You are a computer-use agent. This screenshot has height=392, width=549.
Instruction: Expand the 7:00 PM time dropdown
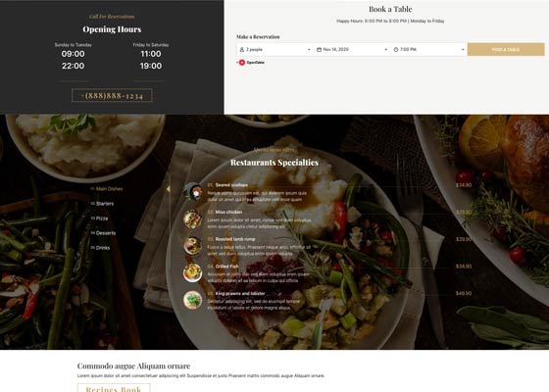[x=429, y=50]
